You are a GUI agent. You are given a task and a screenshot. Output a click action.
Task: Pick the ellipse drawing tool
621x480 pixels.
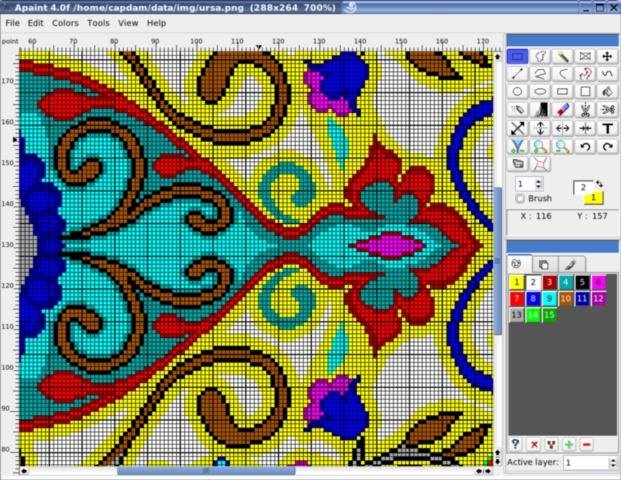[540, 91]
